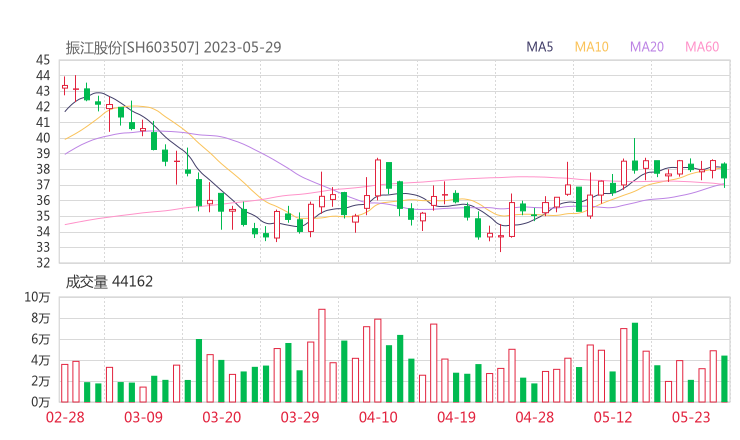Click the first red volume bar at 02-28
Screen dimensions: 740x440
point(65,383)
